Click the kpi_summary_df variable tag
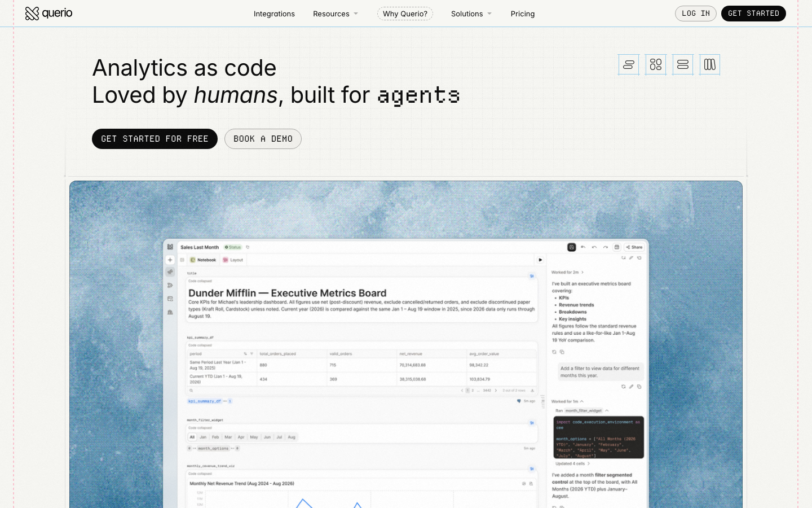Screen dimensions: 812x508 point(204,401)
